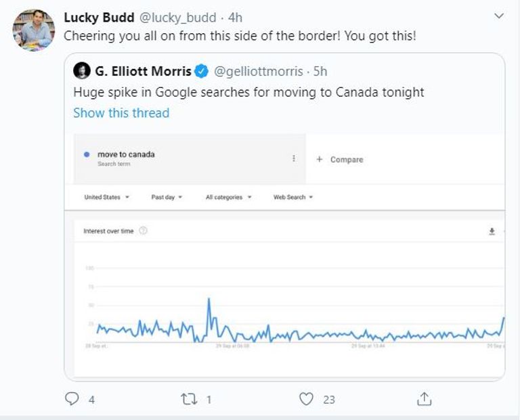Click the blue dot beside move to canada
Screen dimensions: 520x420
pyautogui.click(x=87, y=155)
